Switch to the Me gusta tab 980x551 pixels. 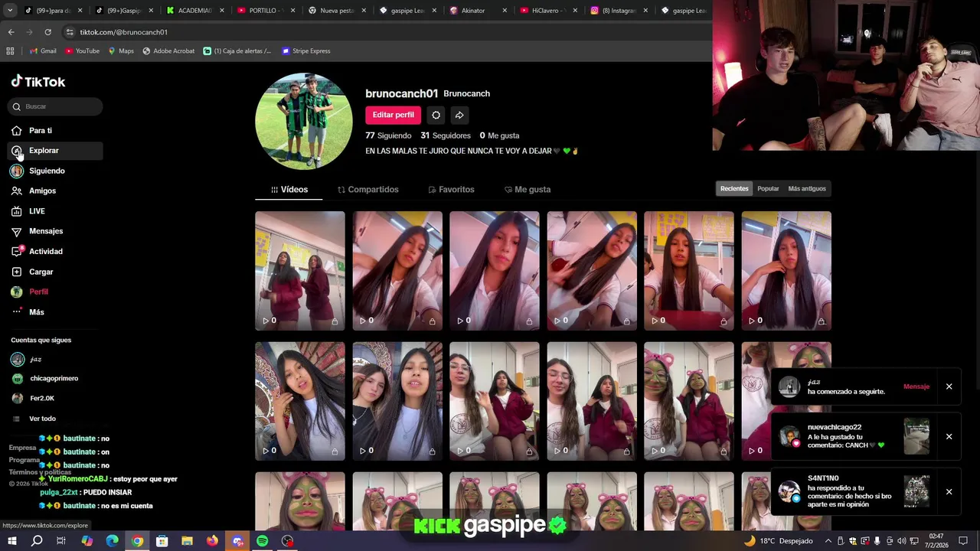coord(528,190)
